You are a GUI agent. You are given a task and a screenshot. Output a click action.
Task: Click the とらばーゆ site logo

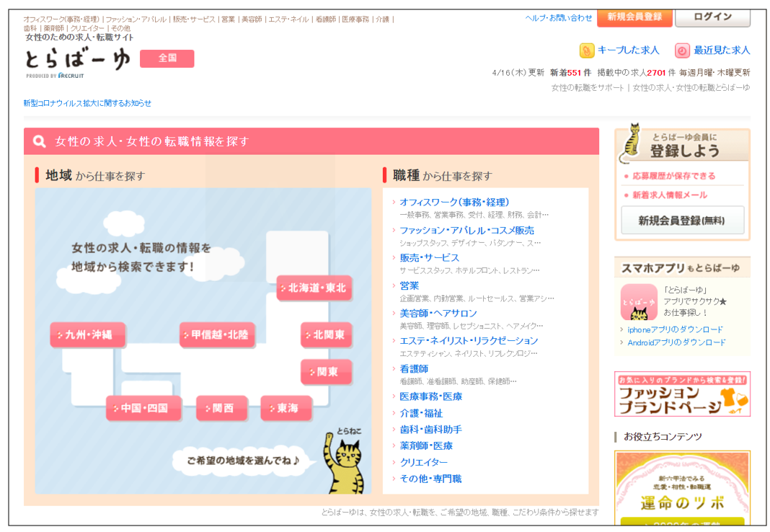77,61
